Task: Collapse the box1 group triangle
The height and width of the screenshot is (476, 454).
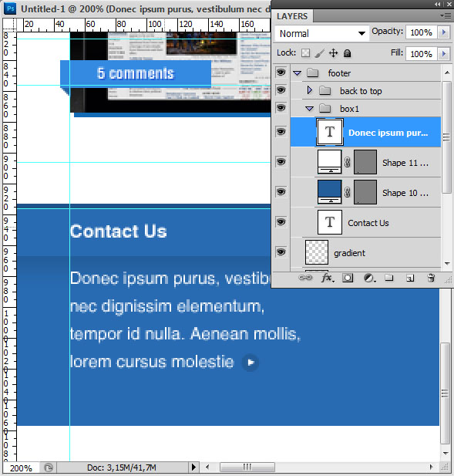Action: click(x=309, y=109)
